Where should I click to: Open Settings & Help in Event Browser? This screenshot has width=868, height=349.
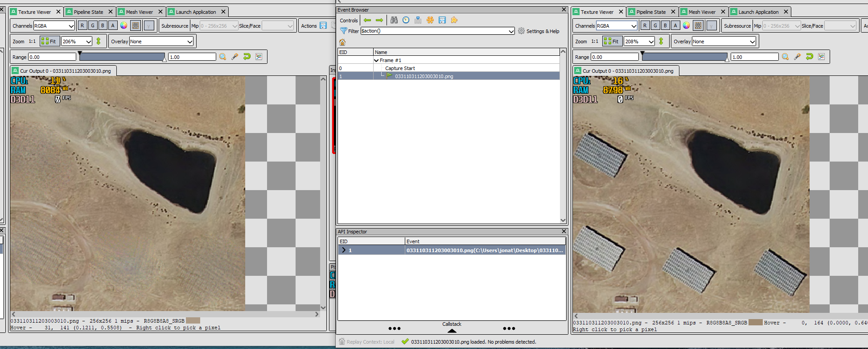(x=539, y=31)
